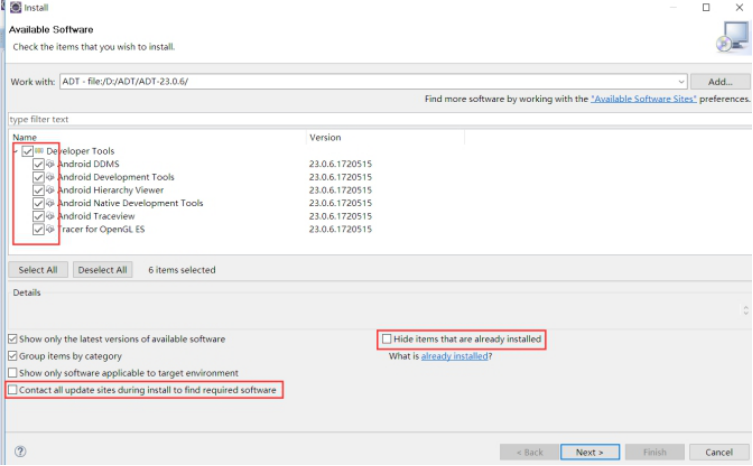This screenshot has height=466, width=753.
Task: Click the Cancel button
Action: click(719, 452)
